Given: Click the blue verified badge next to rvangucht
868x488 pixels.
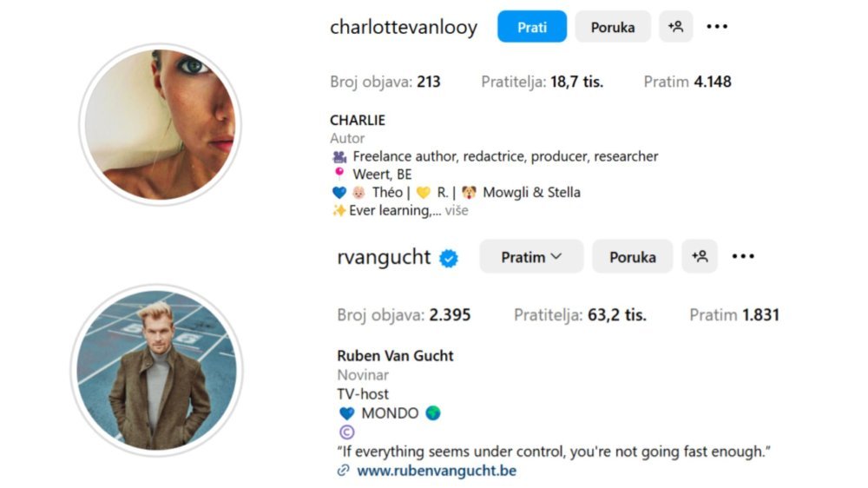Looking at the screenshot, I should coord(449,258).
